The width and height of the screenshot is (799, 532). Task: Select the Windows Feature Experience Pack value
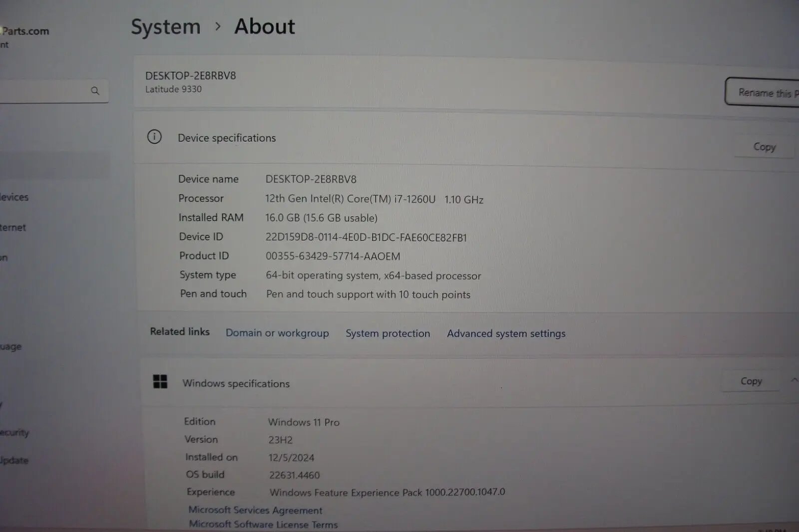[x=387, y=492]
